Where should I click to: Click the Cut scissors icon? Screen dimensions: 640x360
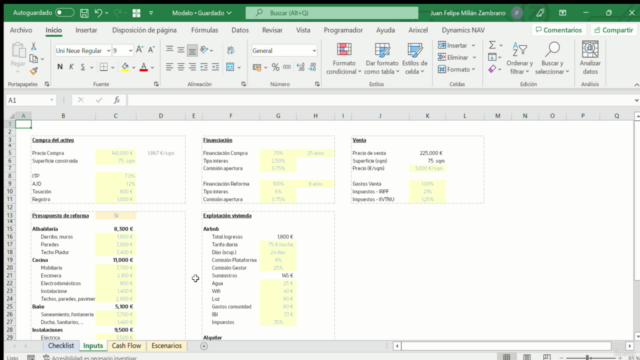[34, 46]
